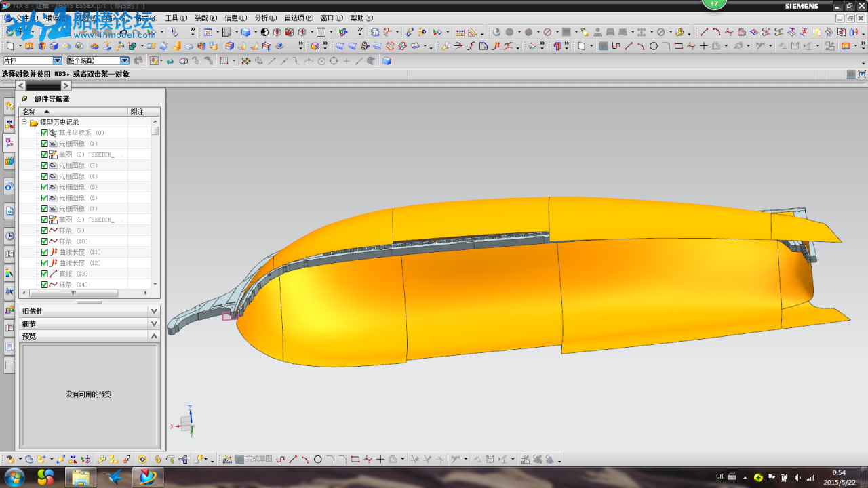Click the navigator vertical scrollbar
The image size is (868, 488).
[x=155, y=203]
